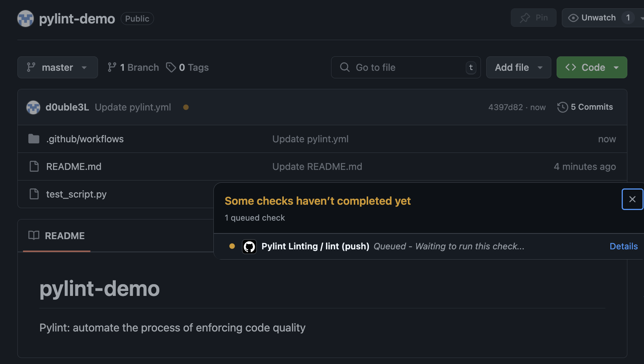The height and width of the screenshot is (364, 644).
Task: Open the green Code dropdown button
Action: (592, 67)
